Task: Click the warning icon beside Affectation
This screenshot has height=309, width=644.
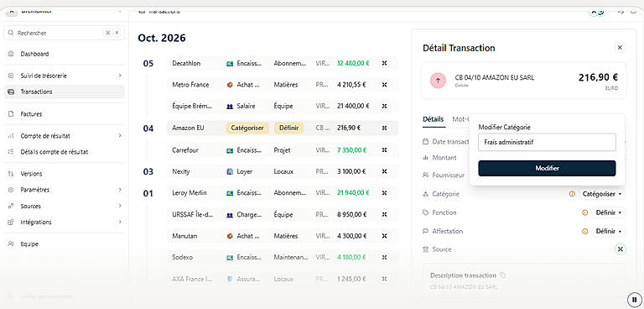Action: [585, 232]
